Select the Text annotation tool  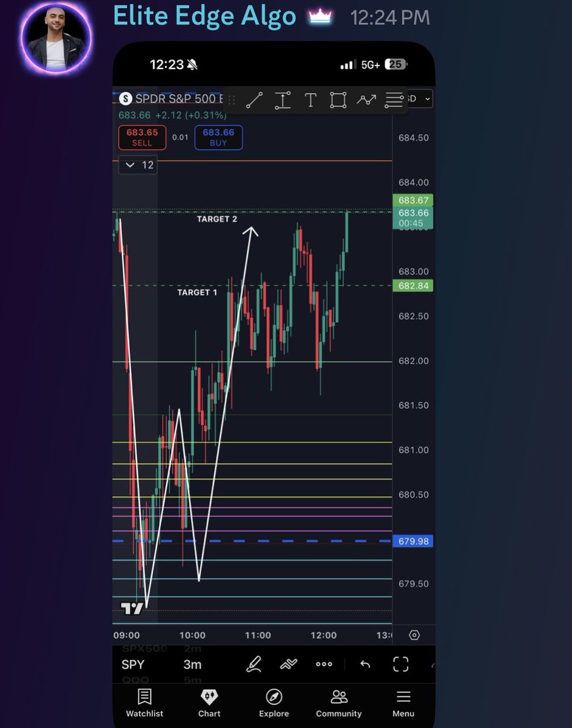pos(311,99)
